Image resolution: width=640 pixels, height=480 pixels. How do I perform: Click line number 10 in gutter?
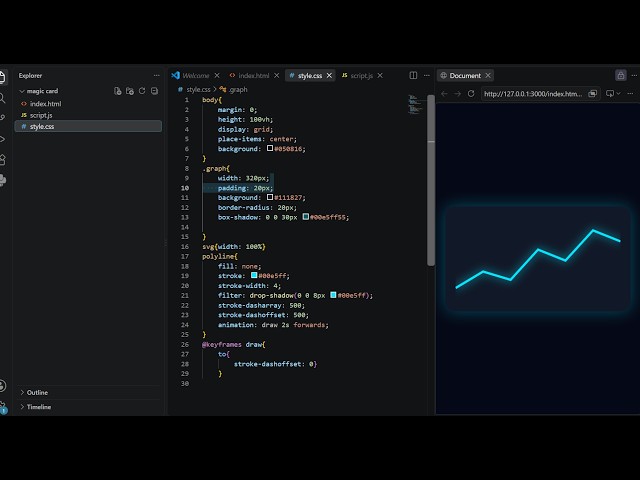pos(185,188)
